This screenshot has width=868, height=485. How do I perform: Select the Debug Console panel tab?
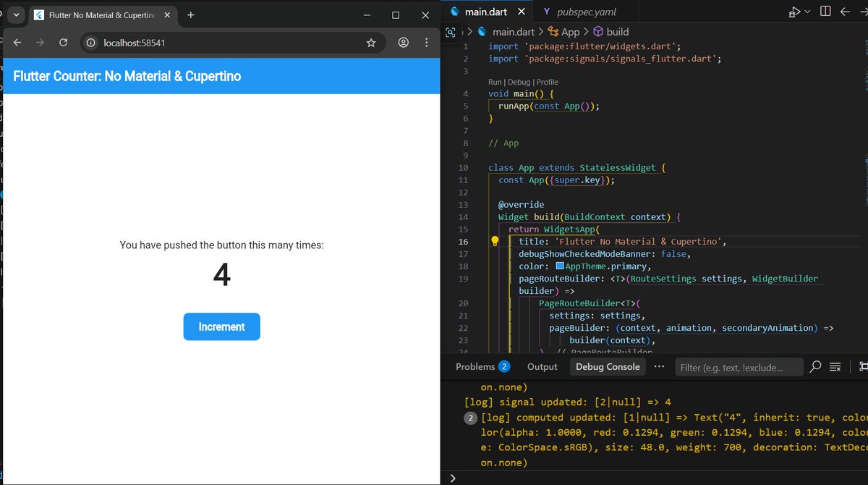(608, 367)
